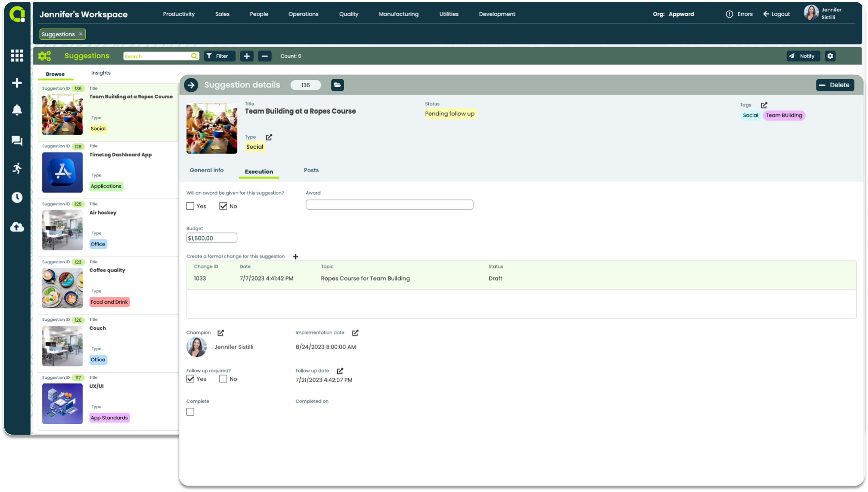Select the Air hockey suggestion thumbnail
Screen dimensions: 868x492
coord(62,229)
